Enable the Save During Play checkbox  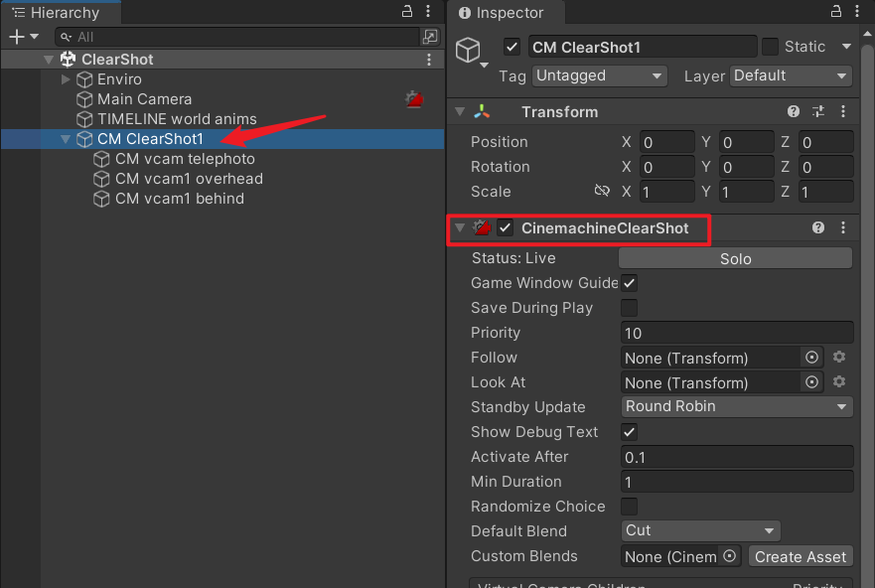tap(629, 308)
